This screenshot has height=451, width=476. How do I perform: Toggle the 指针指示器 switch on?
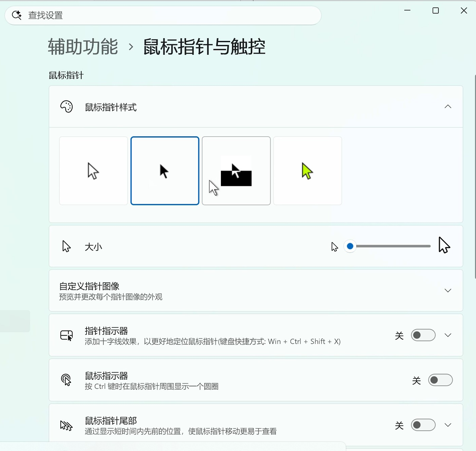click(x=423, y=335)
